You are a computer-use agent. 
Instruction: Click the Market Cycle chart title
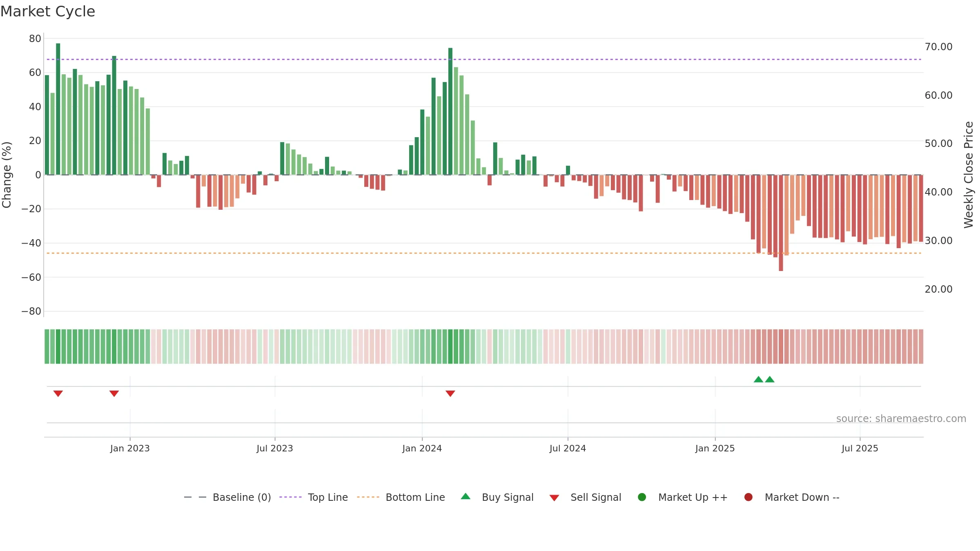coord(48,11)
